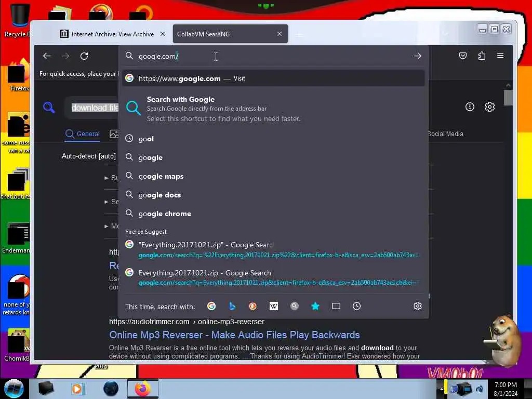The width and height of the screenshot is (532, 399).
Task: Click the Images category icon
Action: 114,134
